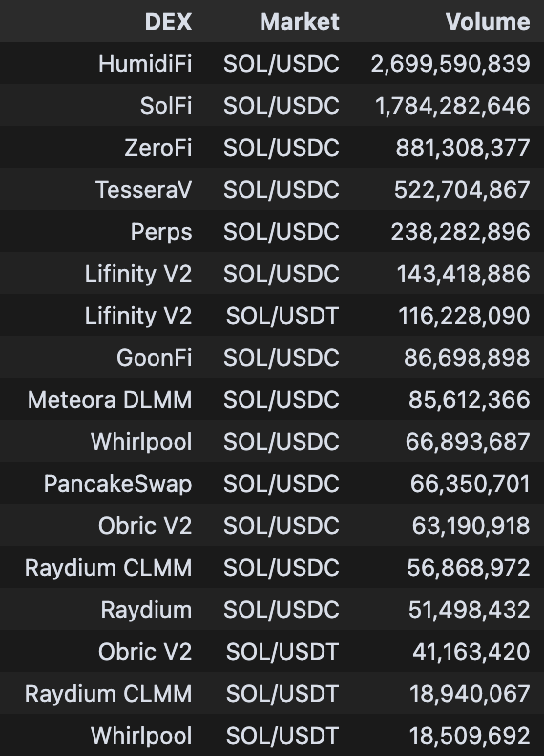Select Lifinity V2 SOL/USDC volume 143,418,886
The height and width of the screenshot is (756, 544).
(463, 274)
